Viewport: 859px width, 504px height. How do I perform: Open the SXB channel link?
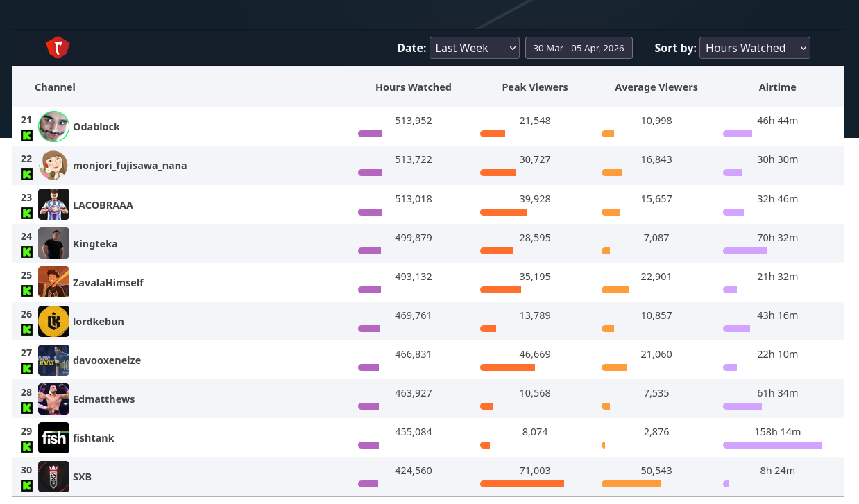(x=82, y=476)
